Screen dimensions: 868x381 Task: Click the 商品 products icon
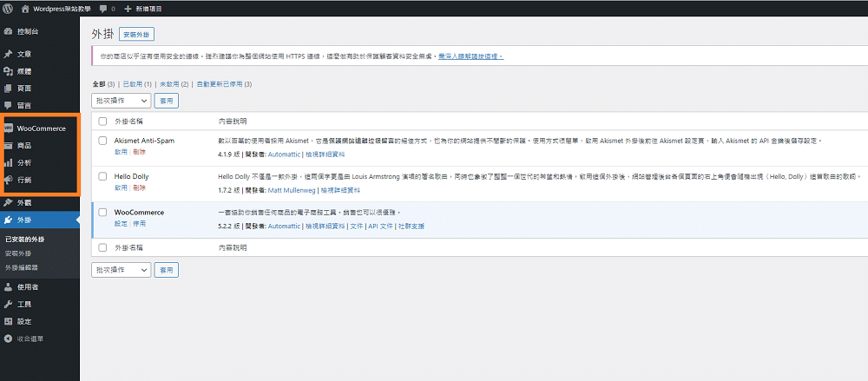click(9, 146)
